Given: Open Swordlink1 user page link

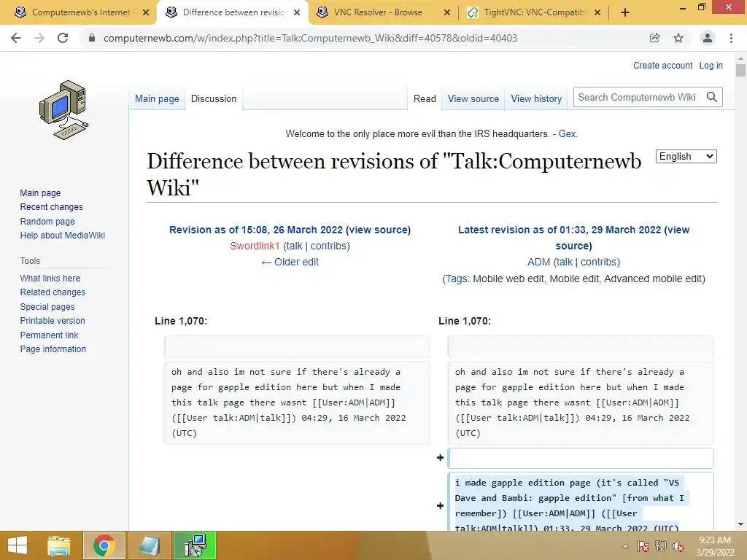Looking at the screenshot, I should 255,246.
